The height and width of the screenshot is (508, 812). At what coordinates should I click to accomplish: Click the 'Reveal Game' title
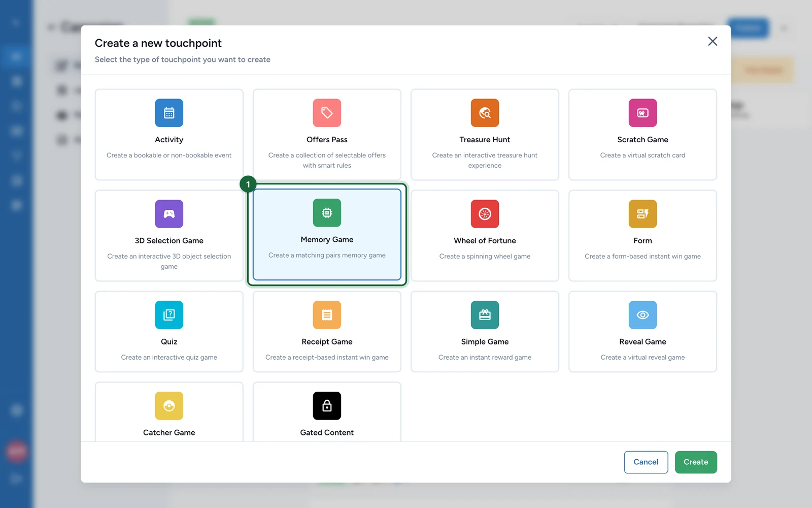pos(642,342)
